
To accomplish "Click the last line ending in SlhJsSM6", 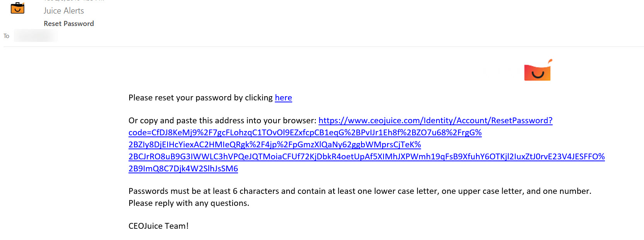I will click(183, 169).
